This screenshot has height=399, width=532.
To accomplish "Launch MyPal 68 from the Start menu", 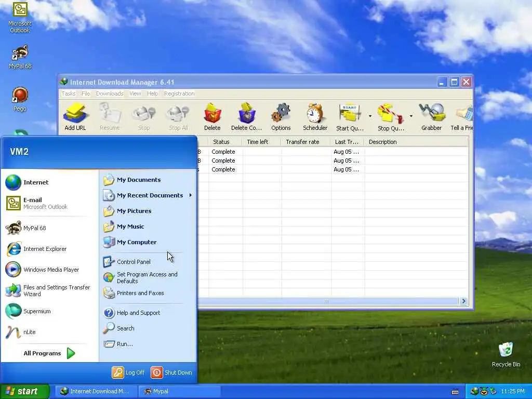I will [x=49, y=228].
